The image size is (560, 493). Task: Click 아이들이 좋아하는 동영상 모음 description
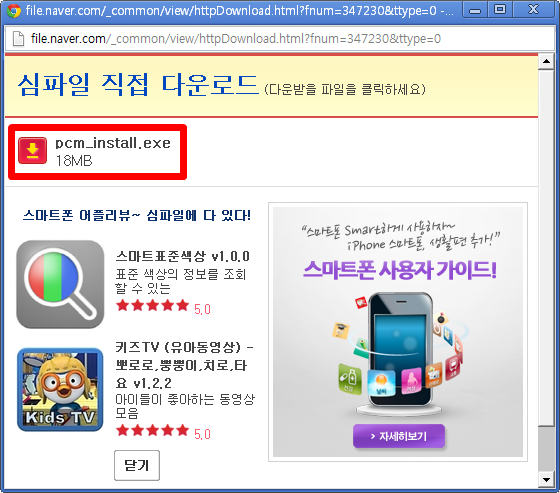(185, 406)
